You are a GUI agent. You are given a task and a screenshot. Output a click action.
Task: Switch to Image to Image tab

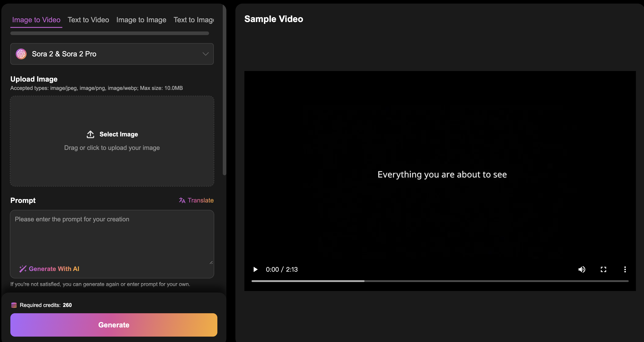(141, 20)
